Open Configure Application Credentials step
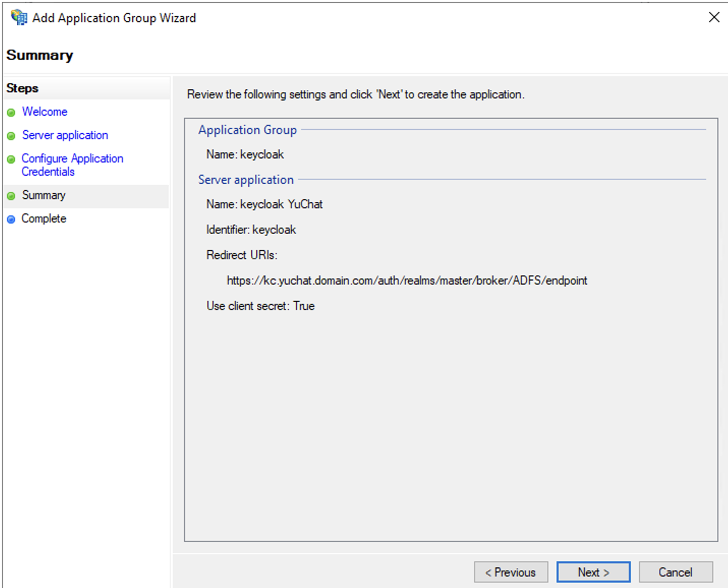Image resolution: width=728 pixels, height=588 pixels. point(72,165)
